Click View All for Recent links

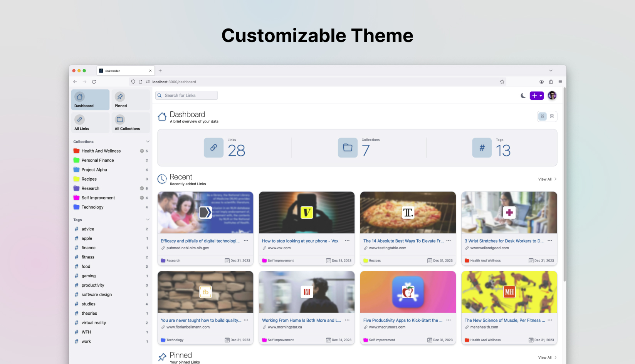547,179
